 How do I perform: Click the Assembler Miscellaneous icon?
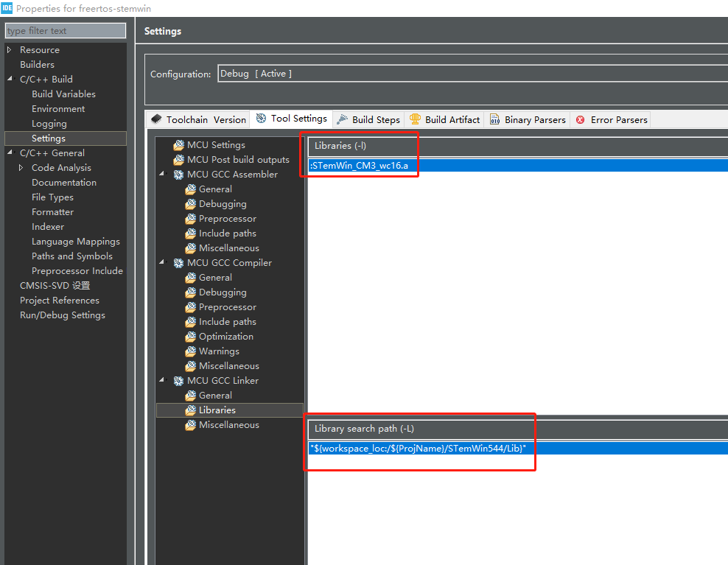pyautogui.click(x=190, y=248)
